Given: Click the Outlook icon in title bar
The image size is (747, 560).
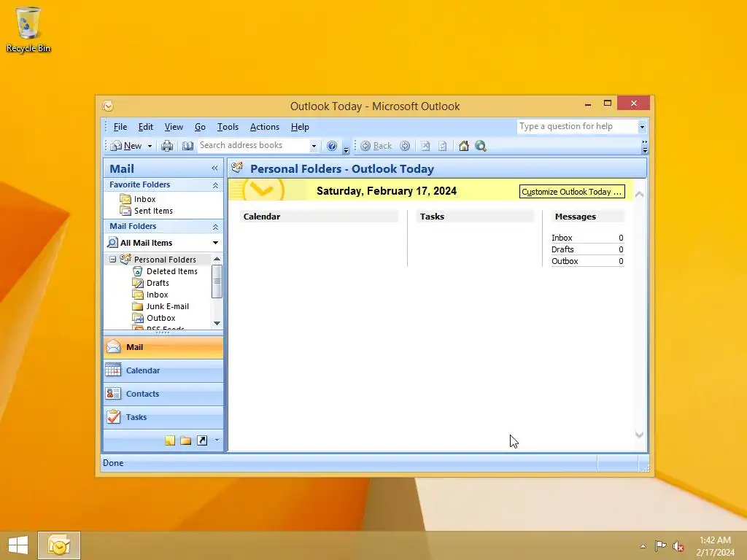Looking at the screenshot, I should point(108,106).
